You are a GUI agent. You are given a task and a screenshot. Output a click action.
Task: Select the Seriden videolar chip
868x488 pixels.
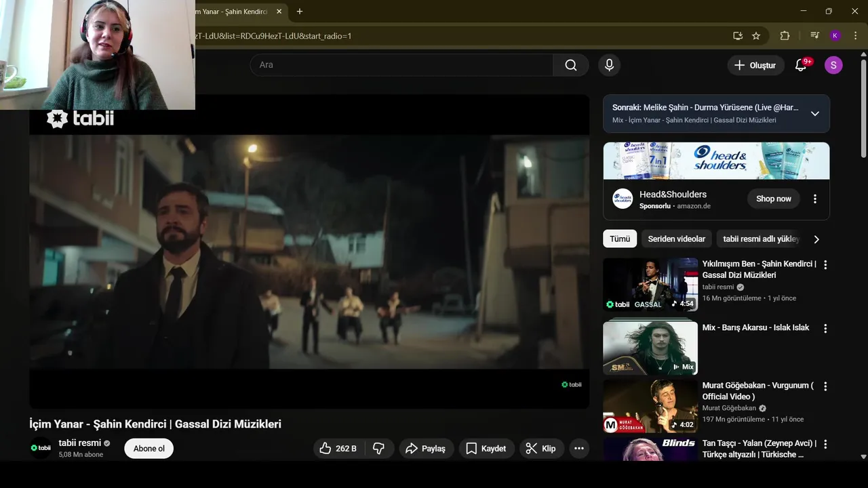tap(677, 239)
